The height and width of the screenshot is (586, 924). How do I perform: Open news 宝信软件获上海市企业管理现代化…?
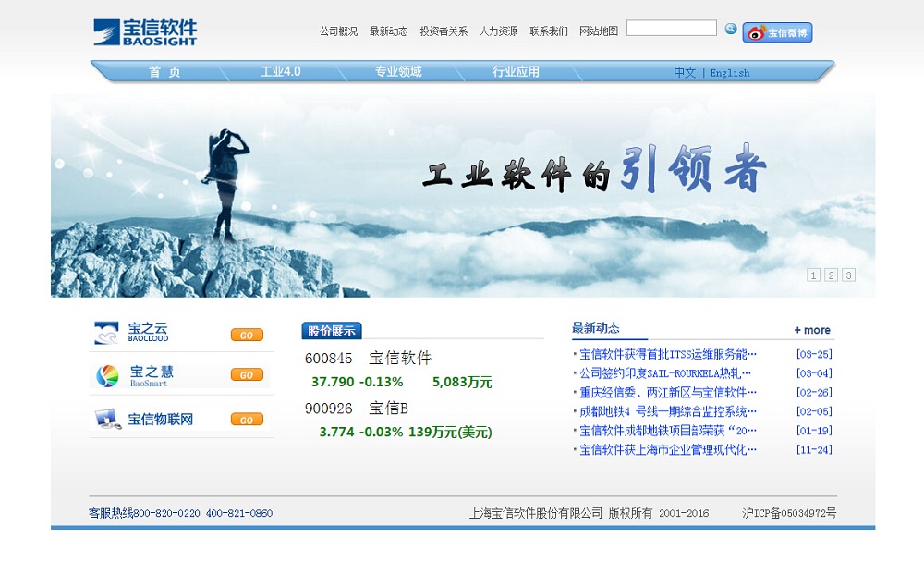[x=668, y=450]
